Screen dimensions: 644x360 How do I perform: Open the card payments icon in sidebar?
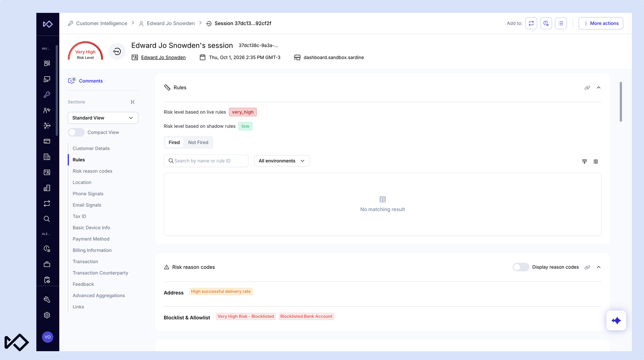tap(47, 141)
